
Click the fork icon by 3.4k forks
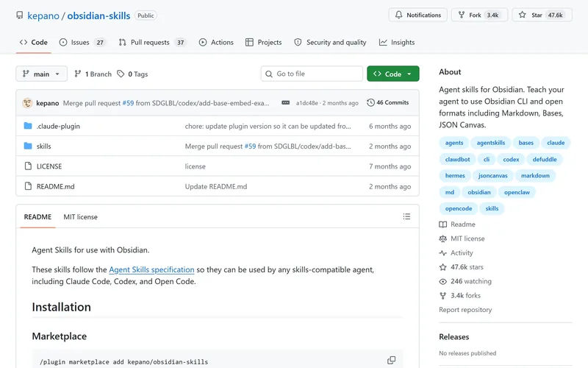pos(443,296)
